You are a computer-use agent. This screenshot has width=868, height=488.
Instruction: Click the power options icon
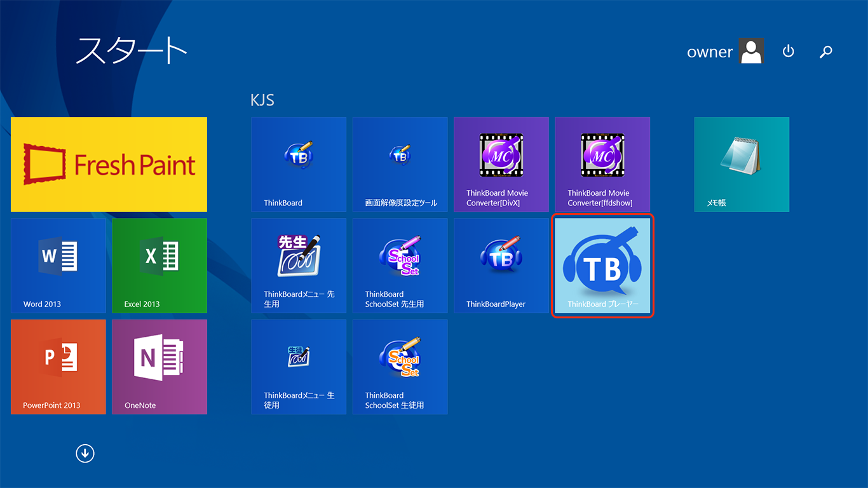pyautogui.click(x=789, y=51)
